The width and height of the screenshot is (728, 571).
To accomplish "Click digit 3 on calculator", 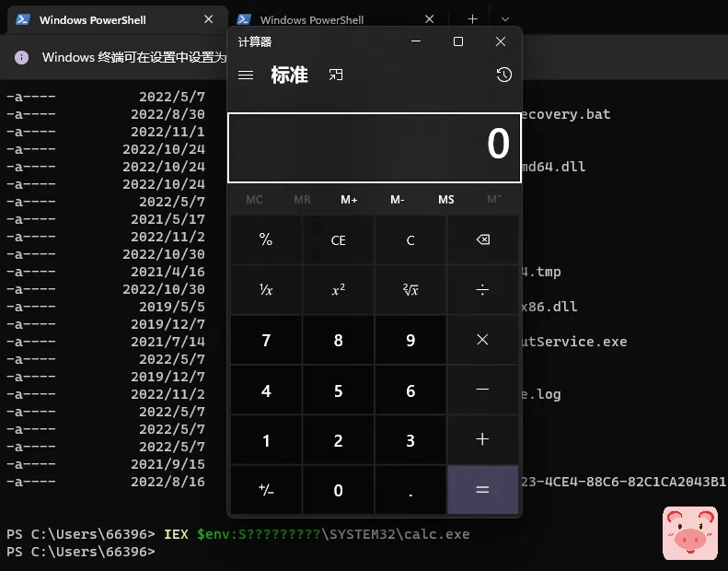I will point(410,439).
